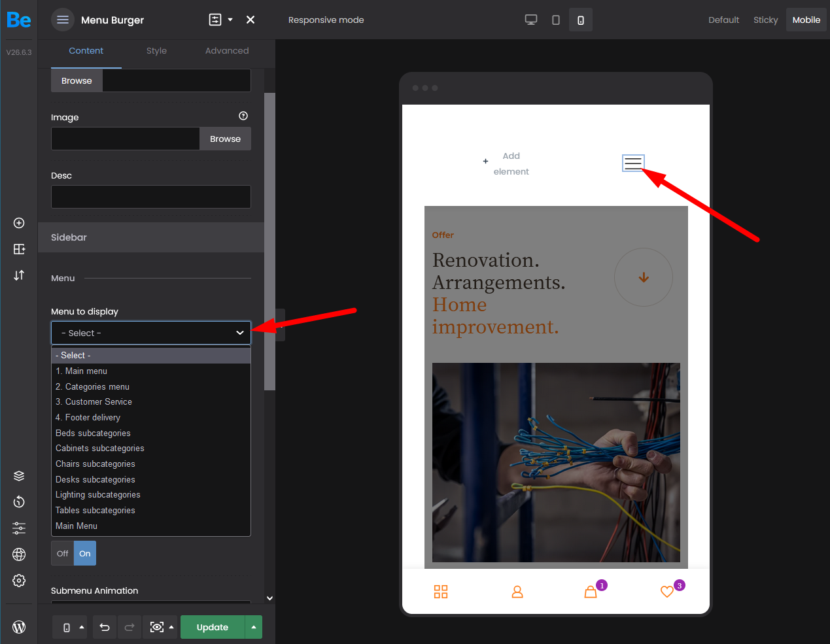Select mobile phone view icon

coord(581,20)
